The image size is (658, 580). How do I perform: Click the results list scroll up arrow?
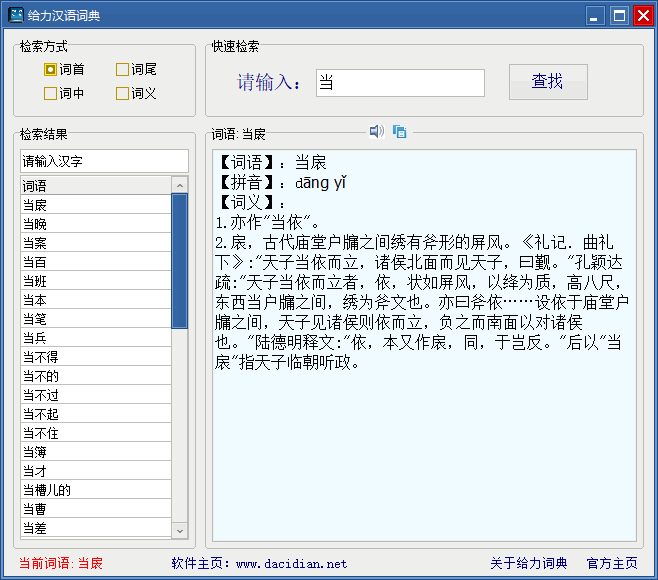click(180, 185)
